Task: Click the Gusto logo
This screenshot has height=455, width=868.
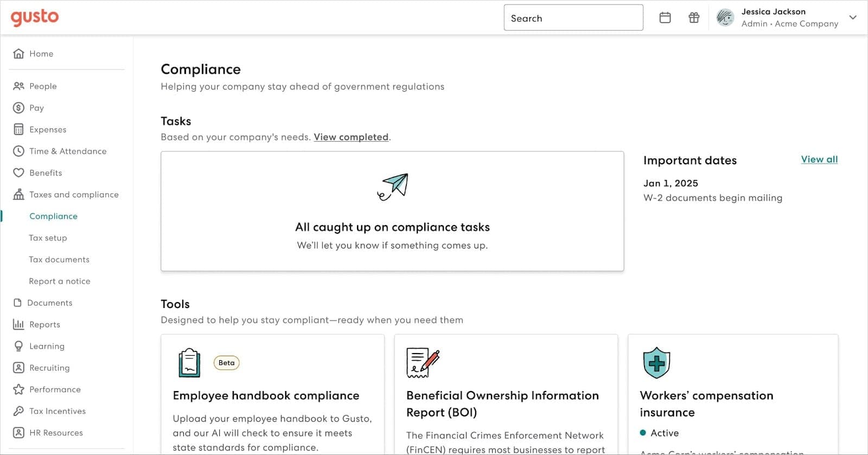Action: point(35,17)
